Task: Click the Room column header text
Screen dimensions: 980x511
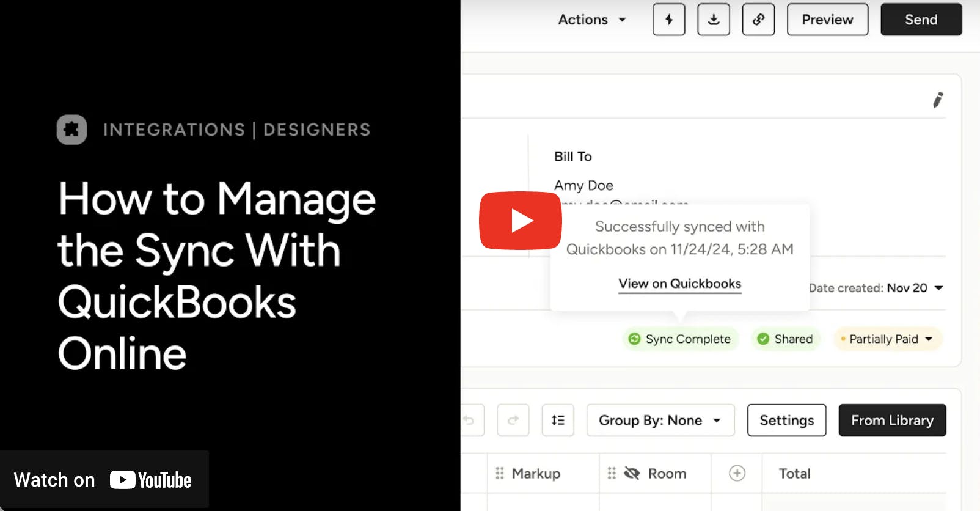Action: point(667,474)
